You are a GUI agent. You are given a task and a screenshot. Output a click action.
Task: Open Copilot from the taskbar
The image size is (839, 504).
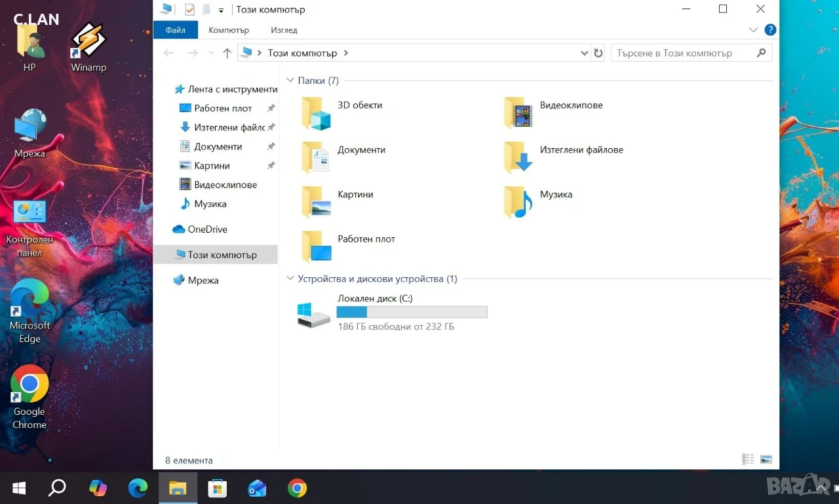tap(98, 488)
